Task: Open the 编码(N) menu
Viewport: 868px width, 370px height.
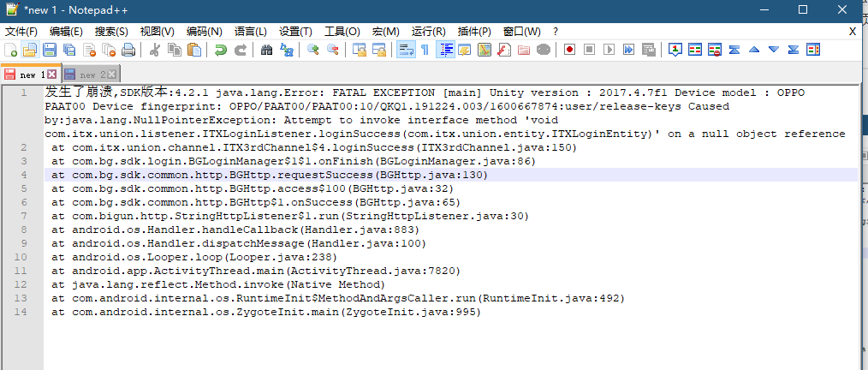Action: 205,32
